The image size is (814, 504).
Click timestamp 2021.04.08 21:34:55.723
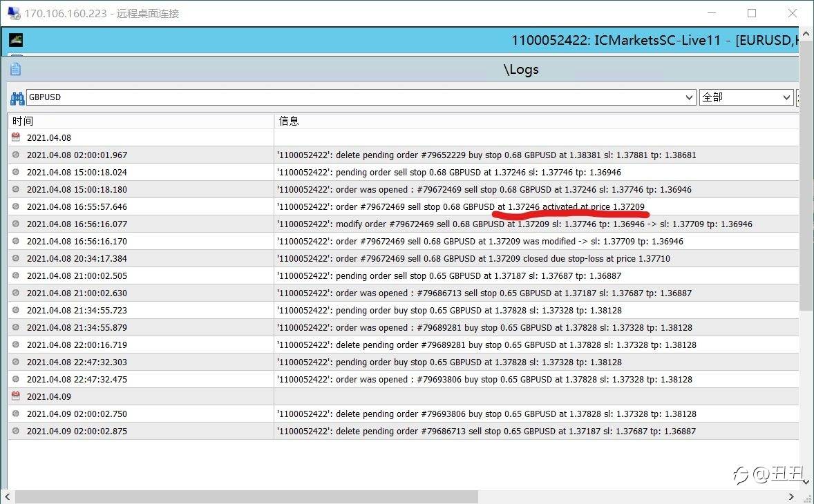click(x=77, y=310)
